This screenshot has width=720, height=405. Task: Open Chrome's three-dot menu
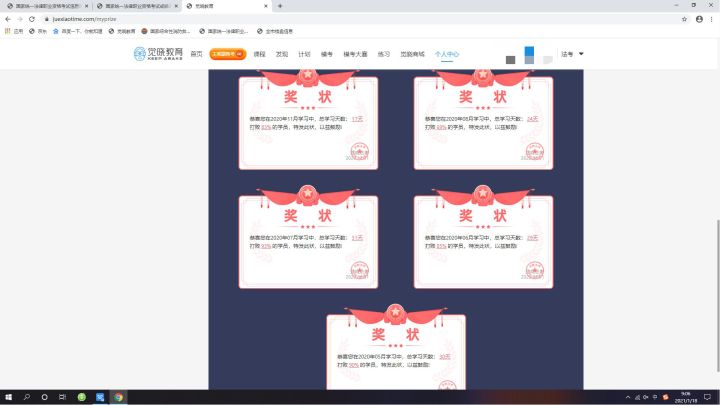tap(712, 19)
